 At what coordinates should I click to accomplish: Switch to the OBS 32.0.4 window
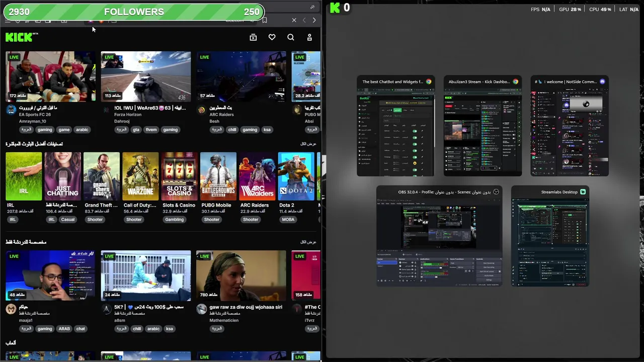pyautogui.click(x=439, y=236)
